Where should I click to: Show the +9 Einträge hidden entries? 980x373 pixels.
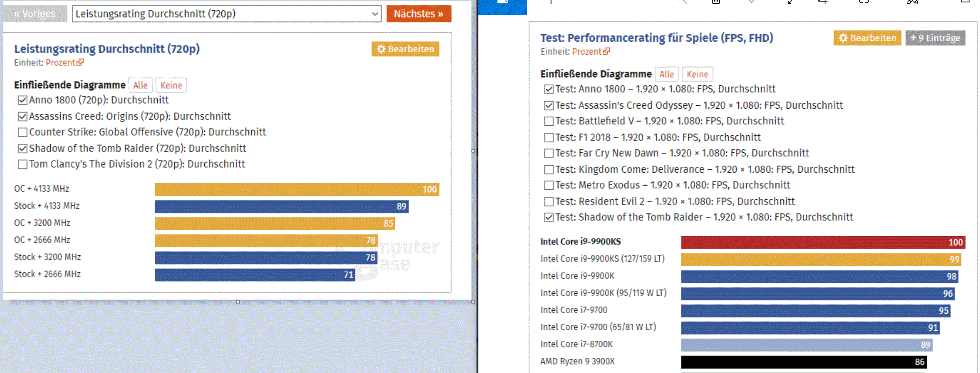pos(935,38)
